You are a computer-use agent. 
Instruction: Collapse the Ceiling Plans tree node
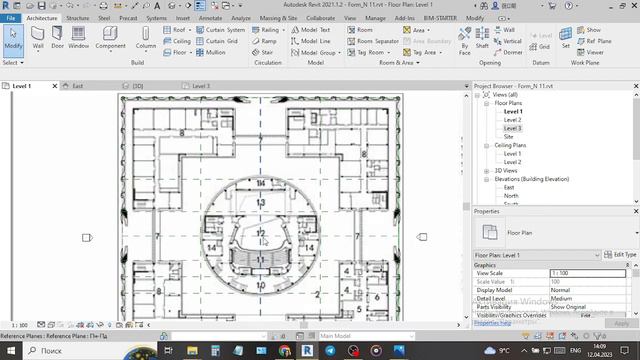click(487, 146)
